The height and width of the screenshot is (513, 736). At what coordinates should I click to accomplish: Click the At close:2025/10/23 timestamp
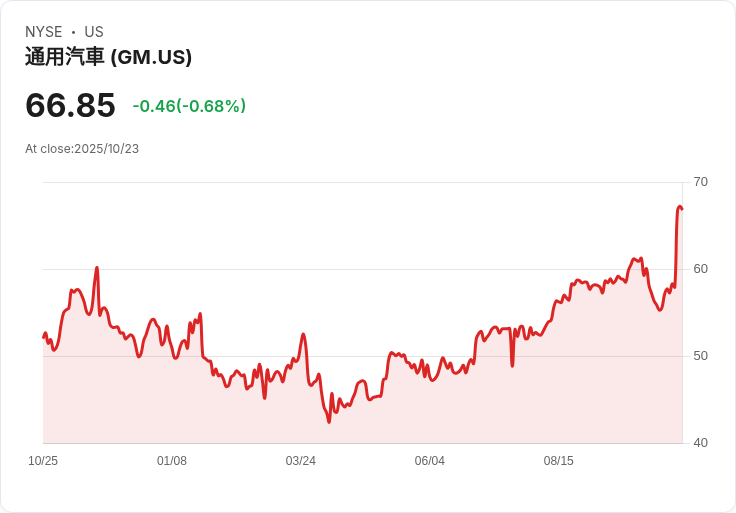tap(82, 149)
